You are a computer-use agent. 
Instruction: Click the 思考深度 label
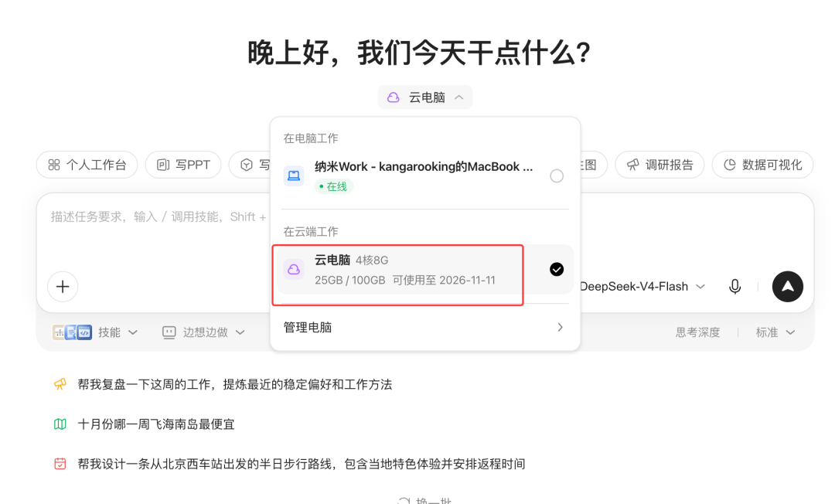pyautogui.click(x=697, y=332)
